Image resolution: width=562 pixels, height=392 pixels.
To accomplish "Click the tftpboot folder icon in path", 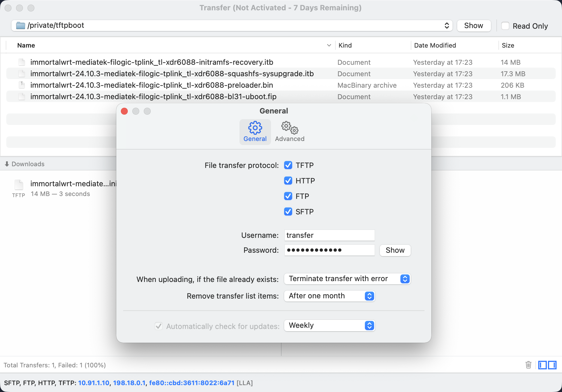I will pos(21,26).
